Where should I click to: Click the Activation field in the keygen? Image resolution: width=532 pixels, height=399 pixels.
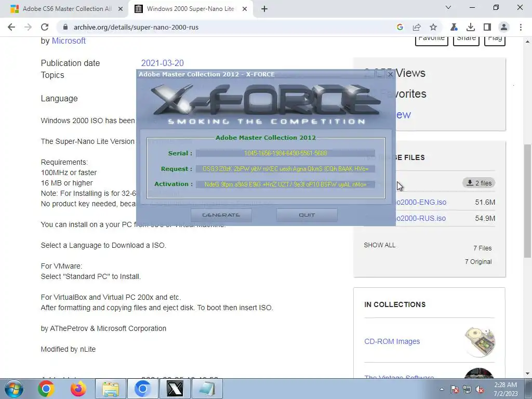pyautogui.click(x=285, y=184)
